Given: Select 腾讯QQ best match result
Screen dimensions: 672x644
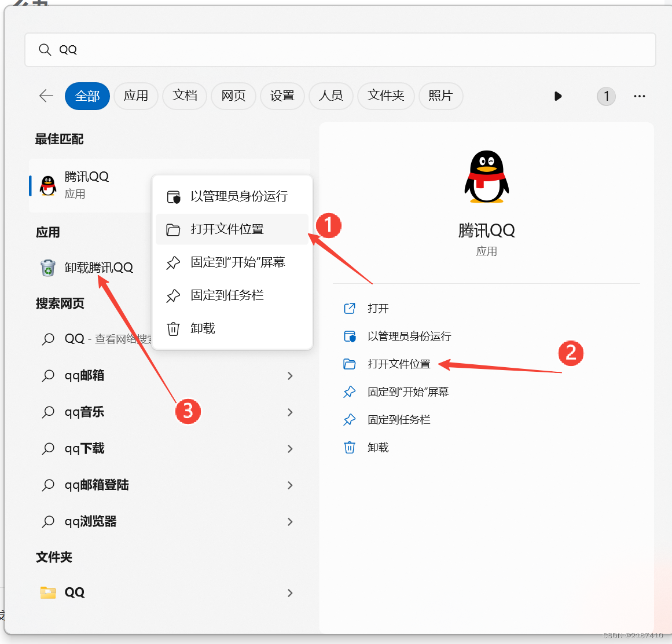Looking at the screenshot, I should pyautogui.click(x=90, y=185).
